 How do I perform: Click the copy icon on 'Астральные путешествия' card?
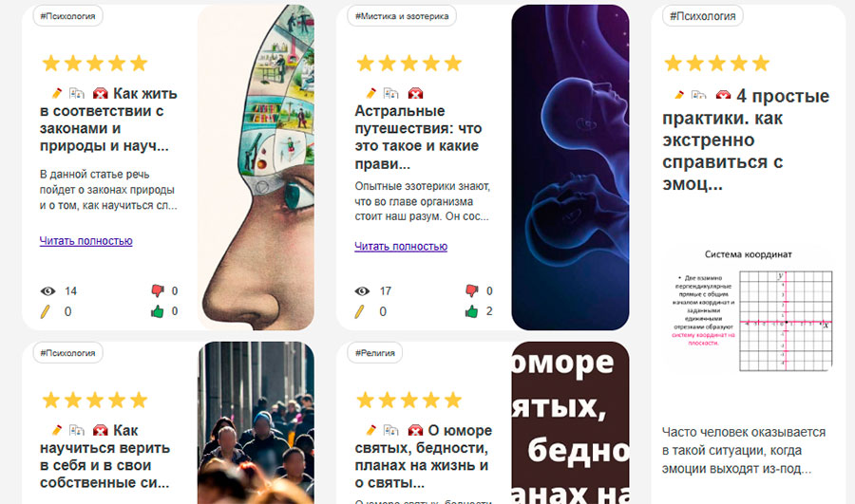coord(391,94)
